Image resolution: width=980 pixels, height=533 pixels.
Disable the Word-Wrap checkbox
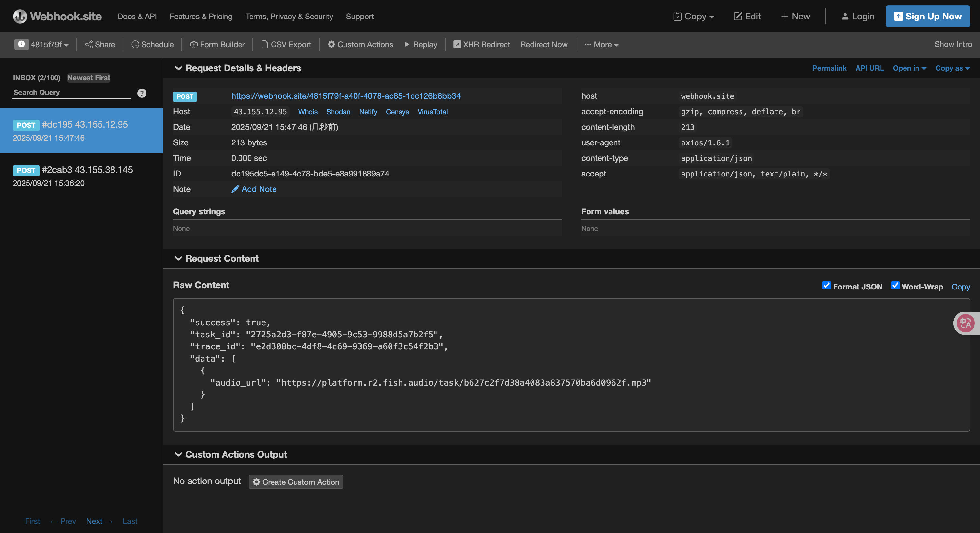895,286
